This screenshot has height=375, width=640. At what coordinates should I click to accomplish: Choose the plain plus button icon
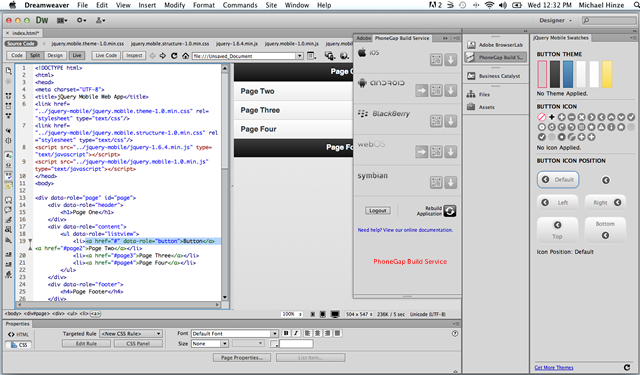tap(551, 117)
